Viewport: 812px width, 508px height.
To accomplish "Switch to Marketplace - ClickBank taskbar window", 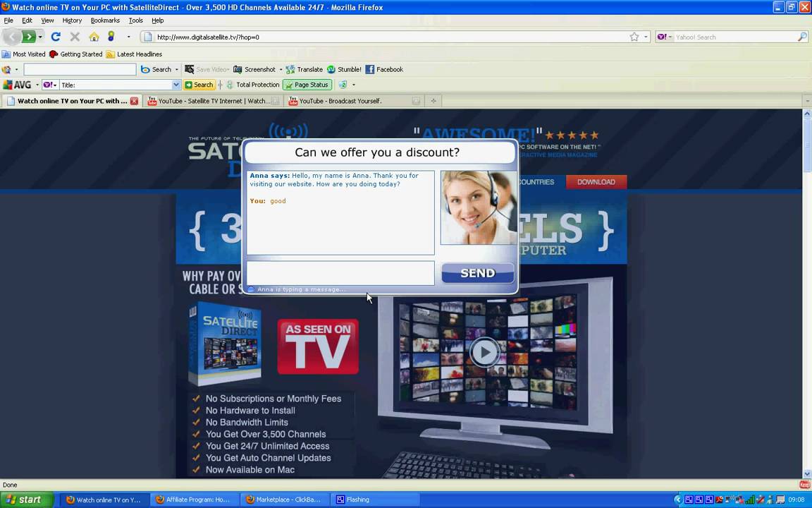I will tap(284, 500).
